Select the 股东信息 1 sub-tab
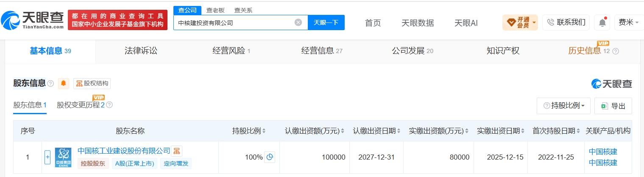Screen dimensions: 644x177 30,105
